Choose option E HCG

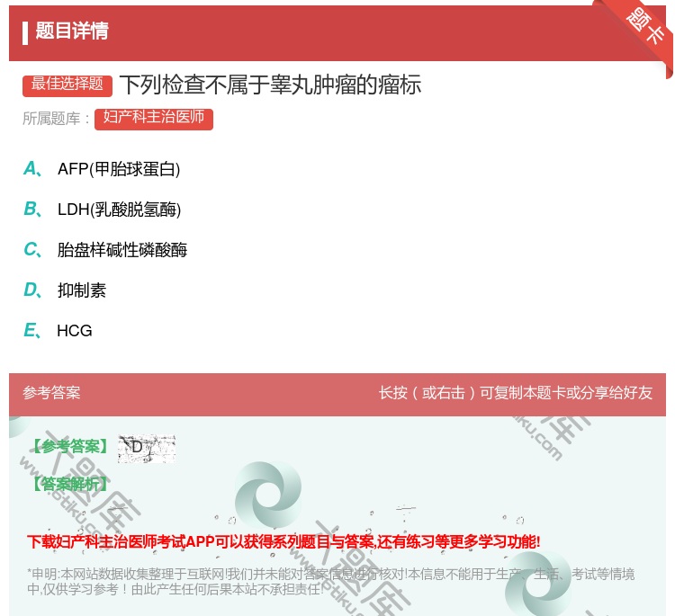pyautogui.click(x=58, y=331)
